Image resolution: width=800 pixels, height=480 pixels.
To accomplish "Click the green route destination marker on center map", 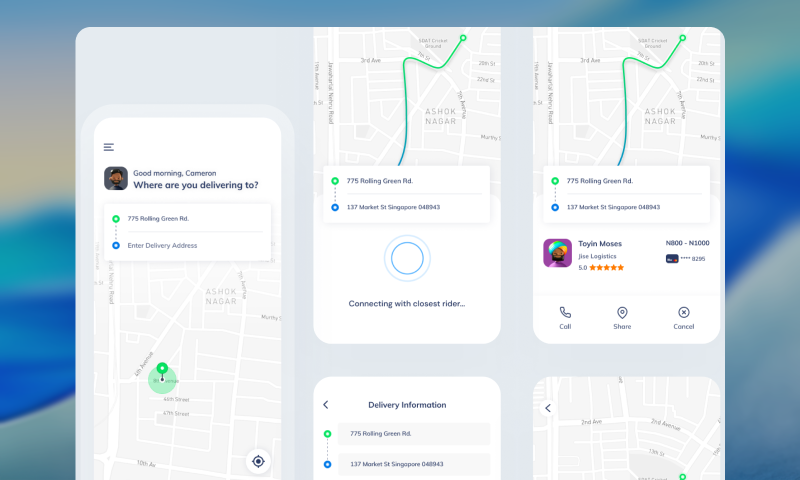I will click(462, 38).
